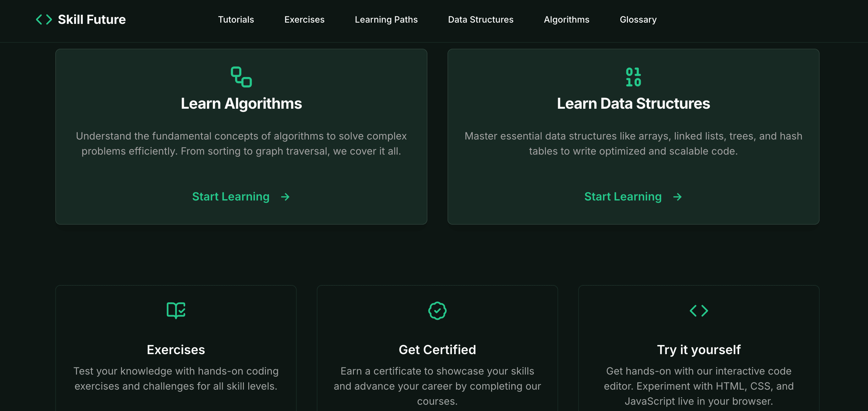Click arrow next to Algorithms Start Learning

coord(285,197)
